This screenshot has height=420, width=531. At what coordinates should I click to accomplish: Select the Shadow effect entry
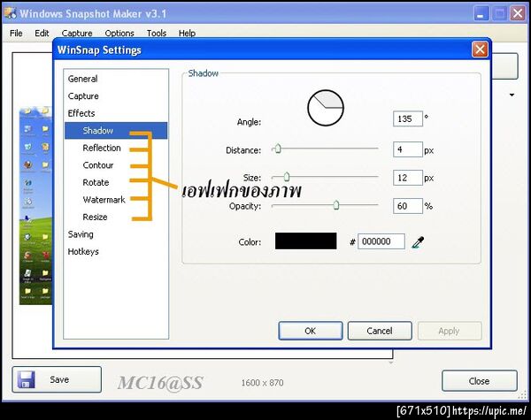[116, 131]
